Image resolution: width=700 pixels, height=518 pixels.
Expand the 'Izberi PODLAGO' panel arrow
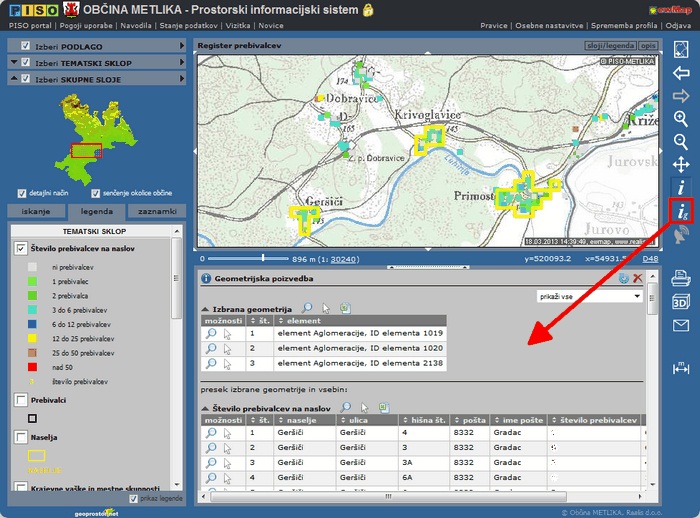tap(182, 46)
